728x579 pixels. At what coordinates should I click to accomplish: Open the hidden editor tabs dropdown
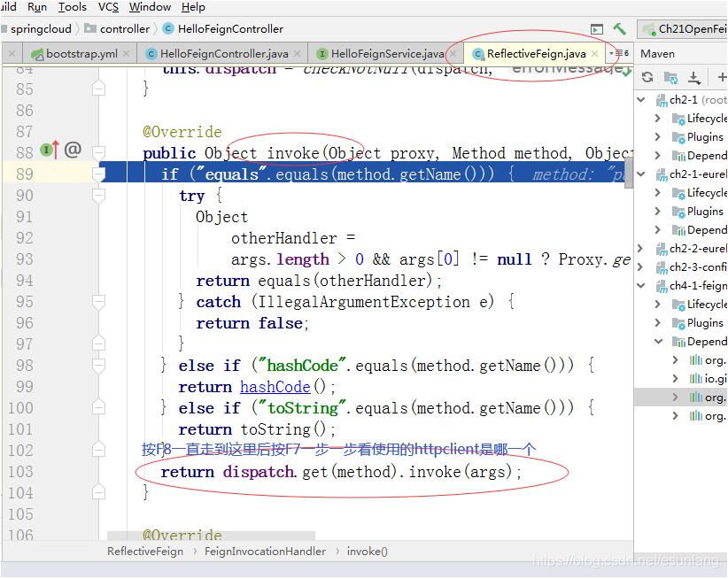click(619, 53)
